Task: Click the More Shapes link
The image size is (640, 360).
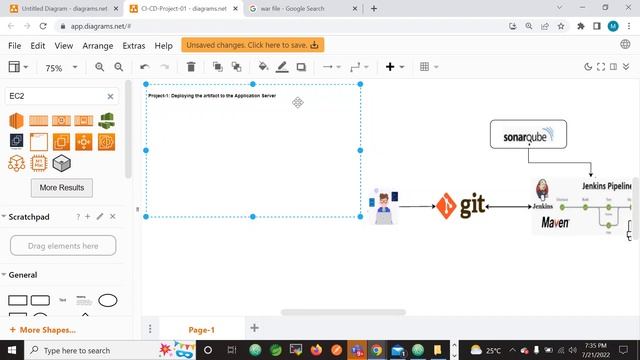Action: 42,330
